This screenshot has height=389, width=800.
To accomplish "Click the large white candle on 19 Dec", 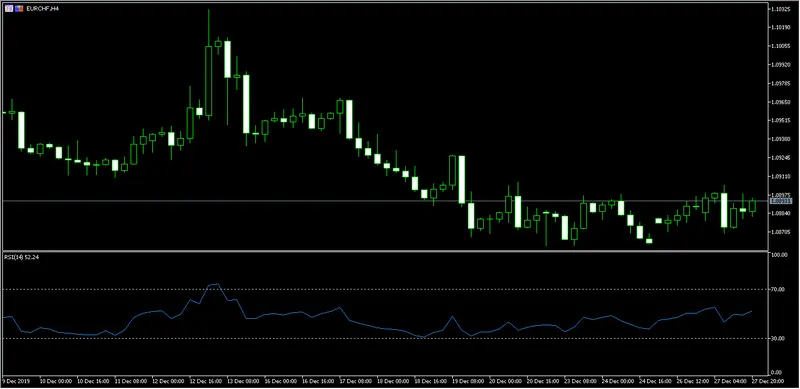I will (461, 179).
